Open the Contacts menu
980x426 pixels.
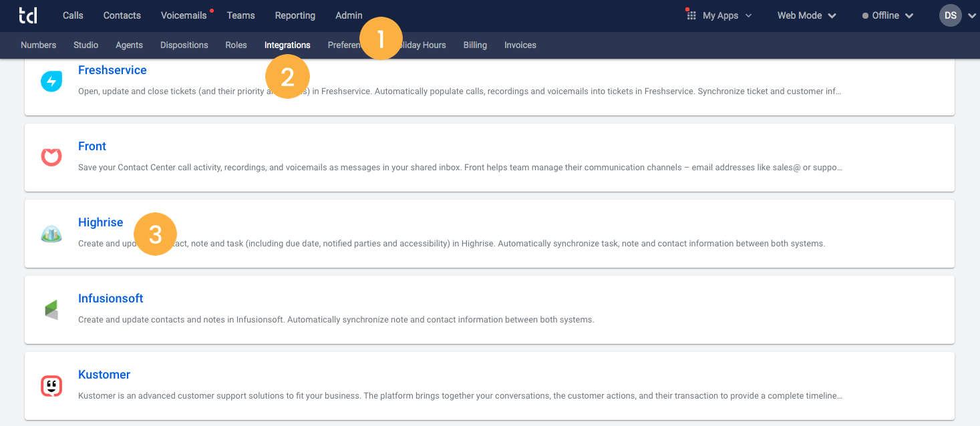(122, 15)
